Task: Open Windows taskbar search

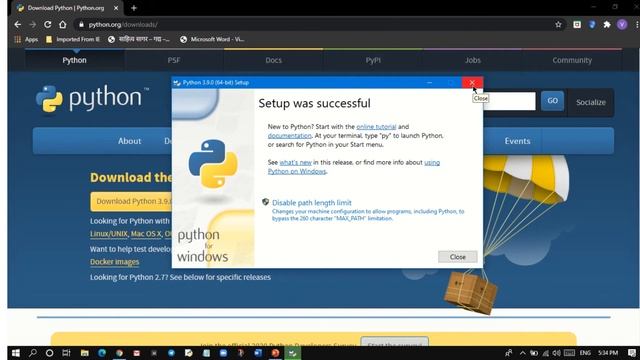Action: pyautogui.click(x=33, y=353)
